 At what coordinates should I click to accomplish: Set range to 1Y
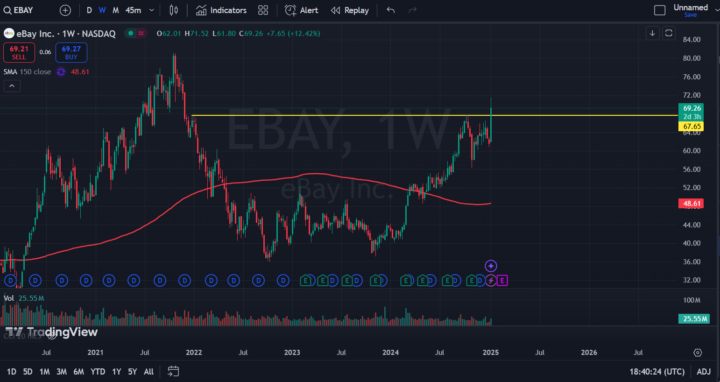(x=117, y=371)
